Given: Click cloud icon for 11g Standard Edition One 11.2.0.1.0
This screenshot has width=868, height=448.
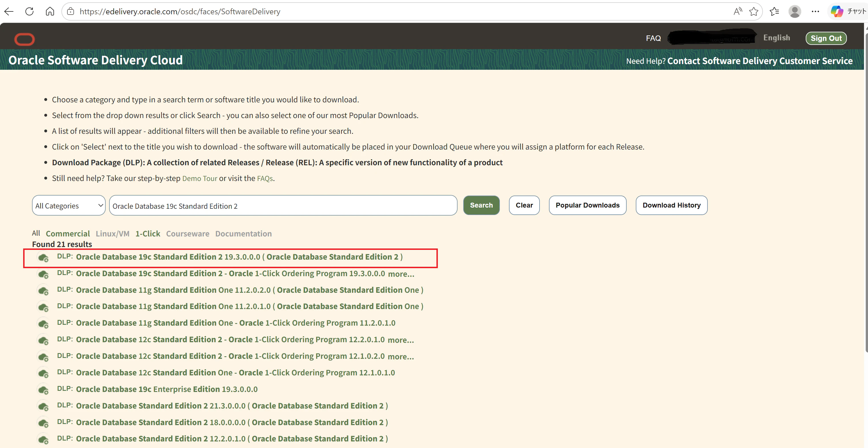Looking at the screenshot, I should 43,308.
